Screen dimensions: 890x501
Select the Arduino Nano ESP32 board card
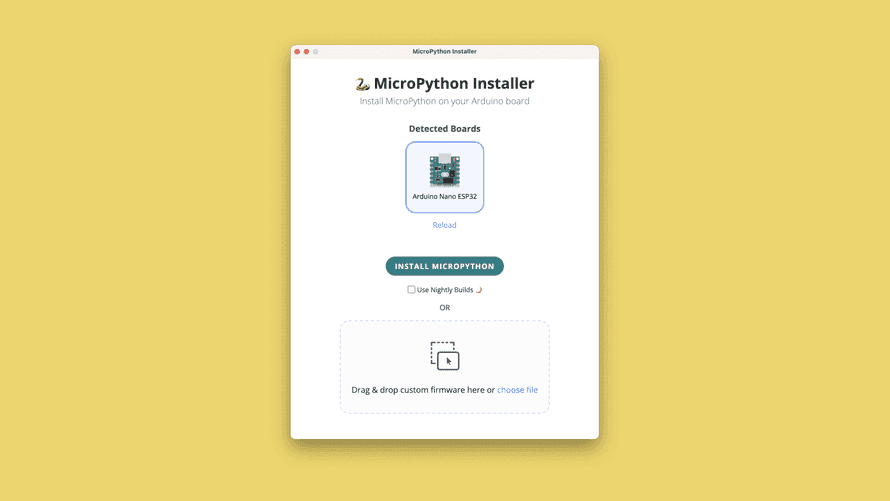pos(444,177)
